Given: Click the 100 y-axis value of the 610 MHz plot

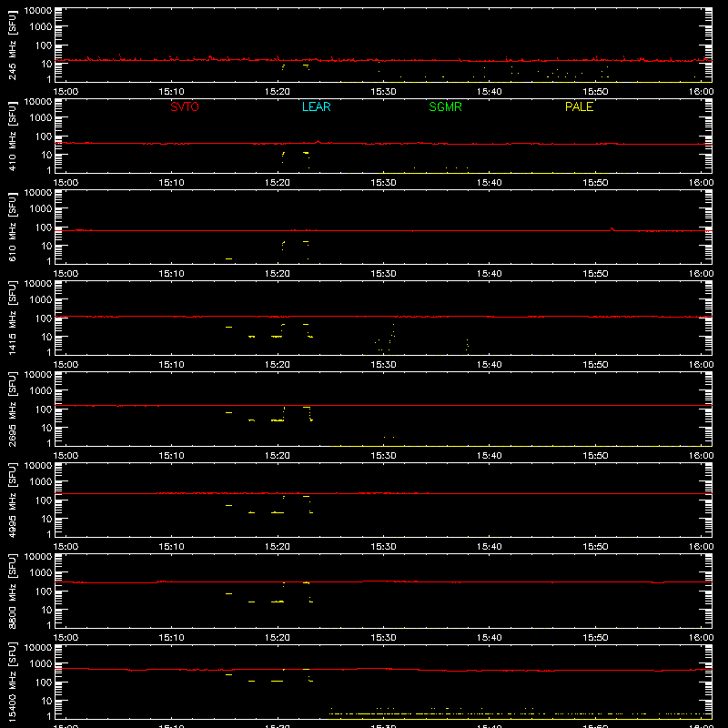Looking at the screenshot, I should coord(43,227).
